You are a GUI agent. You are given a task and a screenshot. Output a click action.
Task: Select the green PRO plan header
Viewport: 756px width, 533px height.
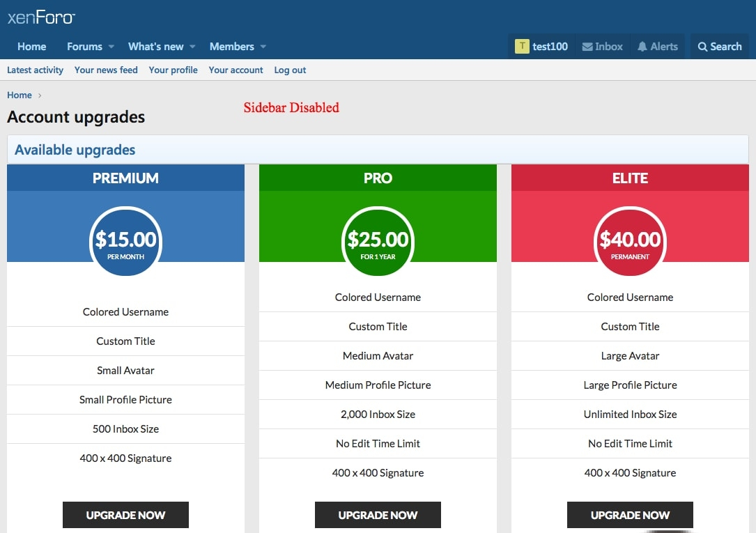click(x=378, y=178)
